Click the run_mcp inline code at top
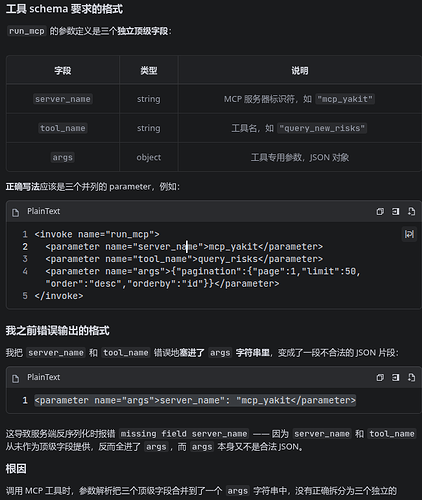The width and height of the screenshot is (422, 500). (26, 31)
